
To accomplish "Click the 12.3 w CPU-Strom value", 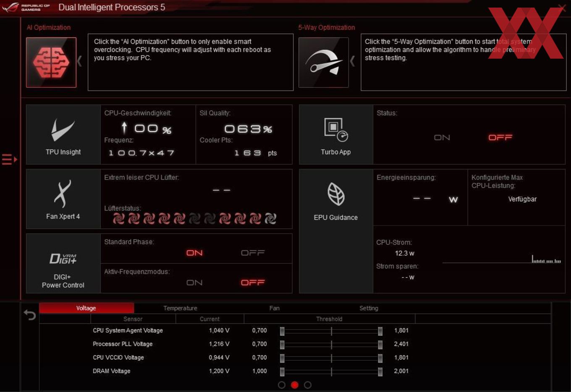I will pos(405,253).
